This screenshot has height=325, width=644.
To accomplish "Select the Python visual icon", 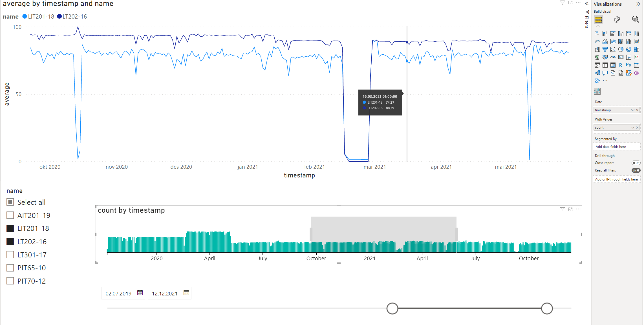I will (628, 65).
